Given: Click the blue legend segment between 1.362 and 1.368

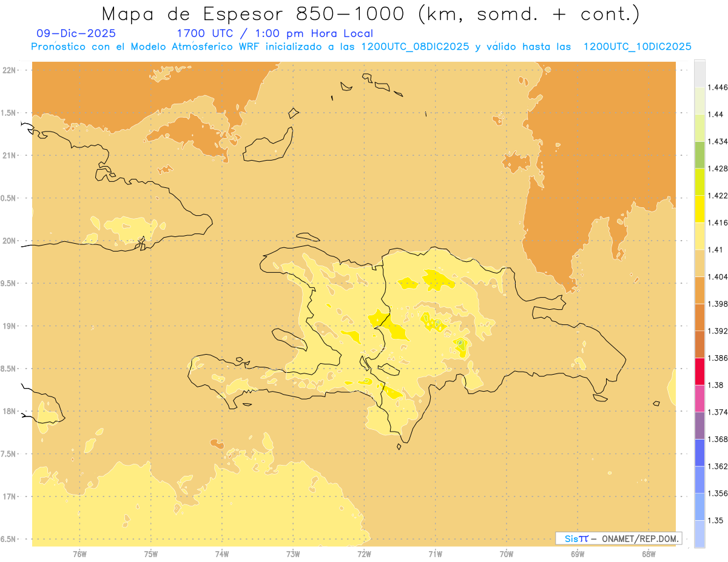Looking at the screenshot, I should pos(699,452).
